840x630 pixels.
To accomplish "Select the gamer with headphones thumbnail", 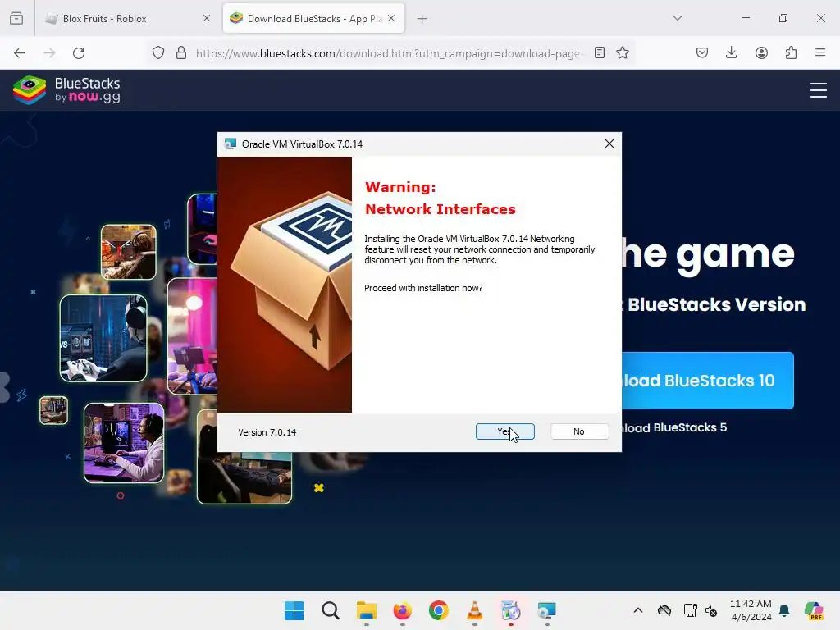I will [103, 338].
